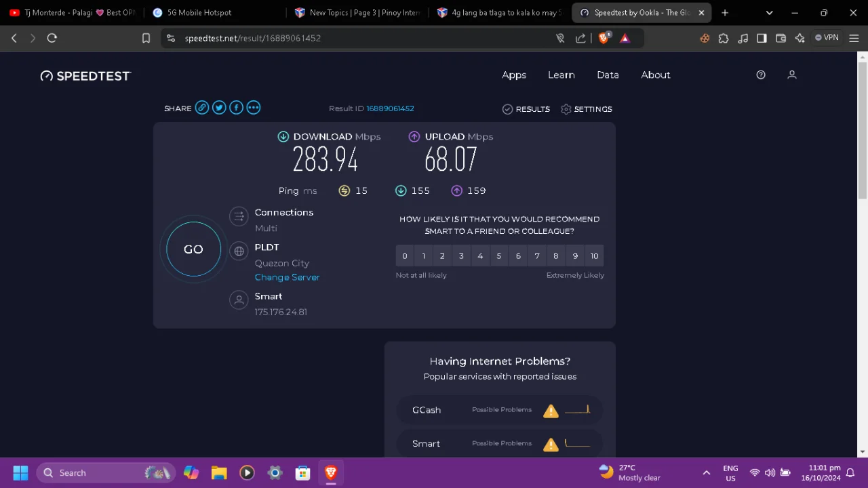Viewport: 868px width, 488px height.
Task: Click the taskbar Search box
Action: coord(106,472)
